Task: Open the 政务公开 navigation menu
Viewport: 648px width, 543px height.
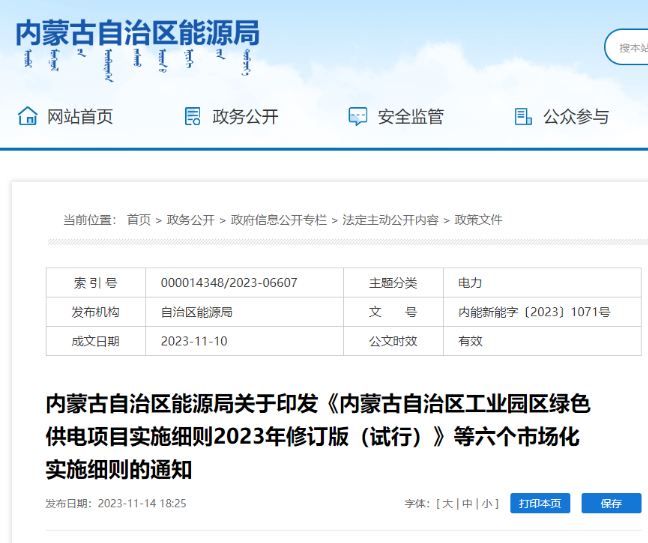Action: [245, 116]
